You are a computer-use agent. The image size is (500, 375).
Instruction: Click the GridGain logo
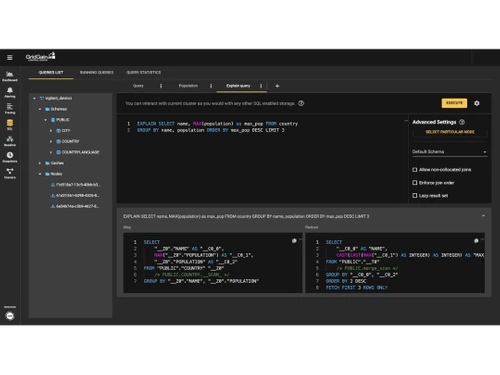pyautogui.click(x=40, y=57)
